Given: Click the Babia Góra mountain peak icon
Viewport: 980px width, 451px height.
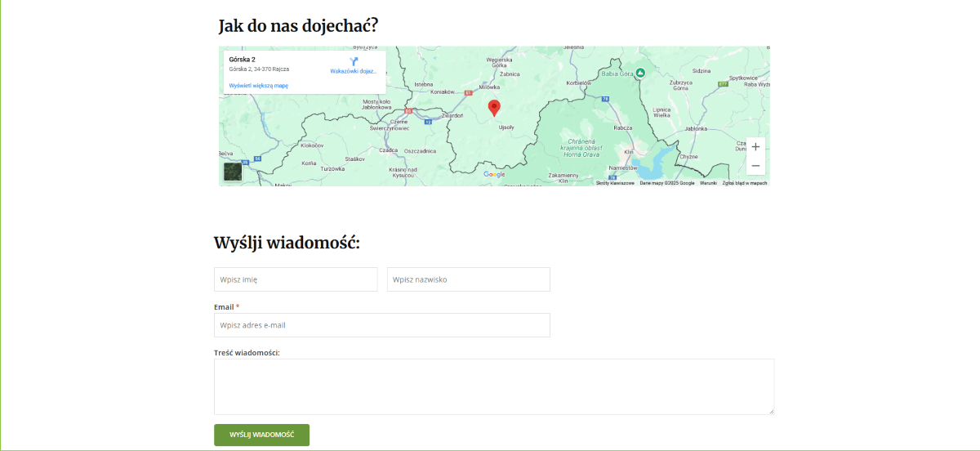Looking at the screenshot, I should (640, 73).
